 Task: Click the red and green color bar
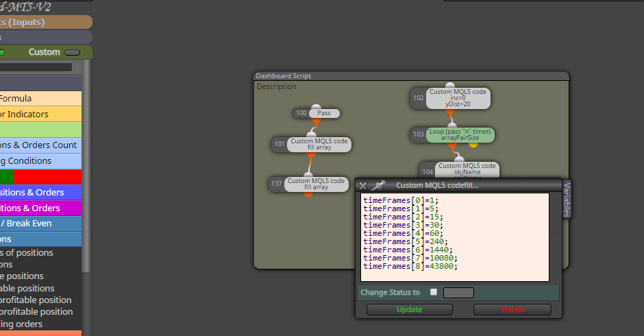(x=40, y=177)
